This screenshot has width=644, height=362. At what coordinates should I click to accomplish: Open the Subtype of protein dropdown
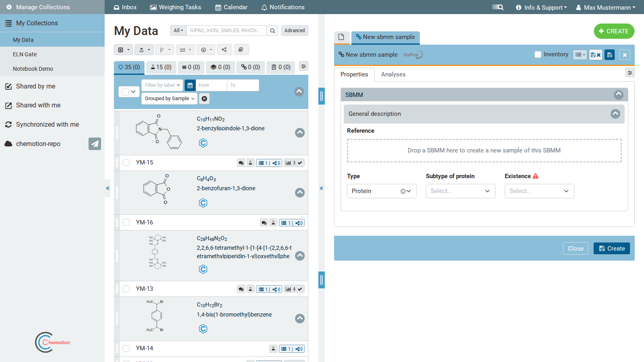coord(460,191)
